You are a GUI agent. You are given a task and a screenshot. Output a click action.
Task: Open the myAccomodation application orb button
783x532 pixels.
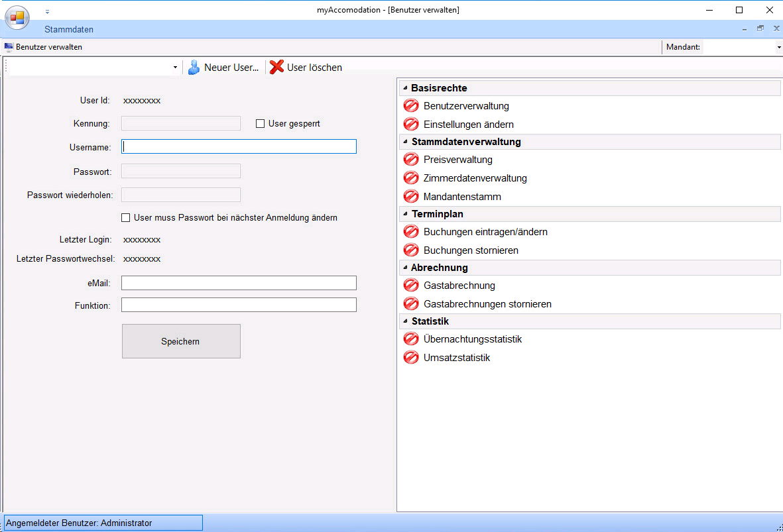pos(17,17)
